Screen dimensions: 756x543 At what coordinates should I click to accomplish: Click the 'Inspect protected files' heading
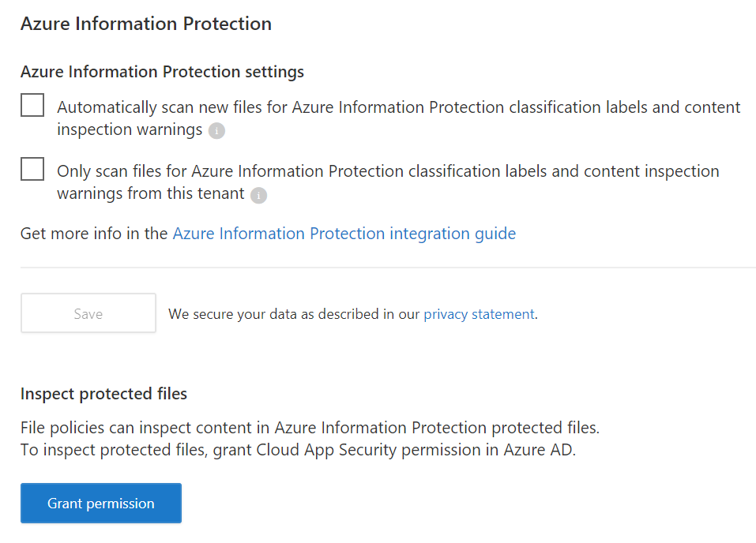103,394
